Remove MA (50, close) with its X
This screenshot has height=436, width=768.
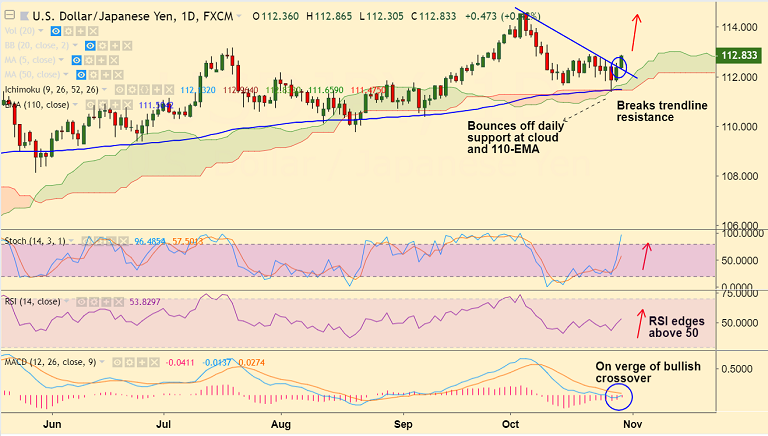coord(118,75)
